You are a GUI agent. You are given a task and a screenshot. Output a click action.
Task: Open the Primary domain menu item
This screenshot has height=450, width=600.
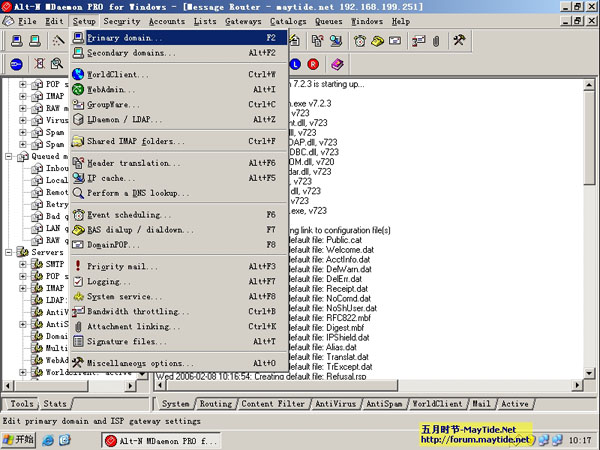point(130,38)
